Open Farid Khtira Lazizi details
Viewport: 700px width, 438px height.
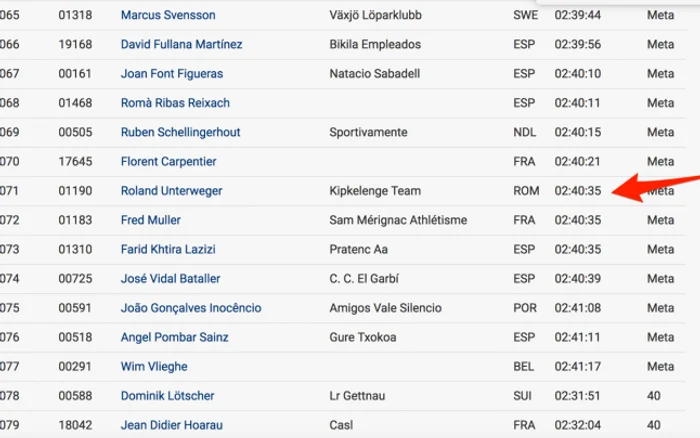[x=168, y=249]
